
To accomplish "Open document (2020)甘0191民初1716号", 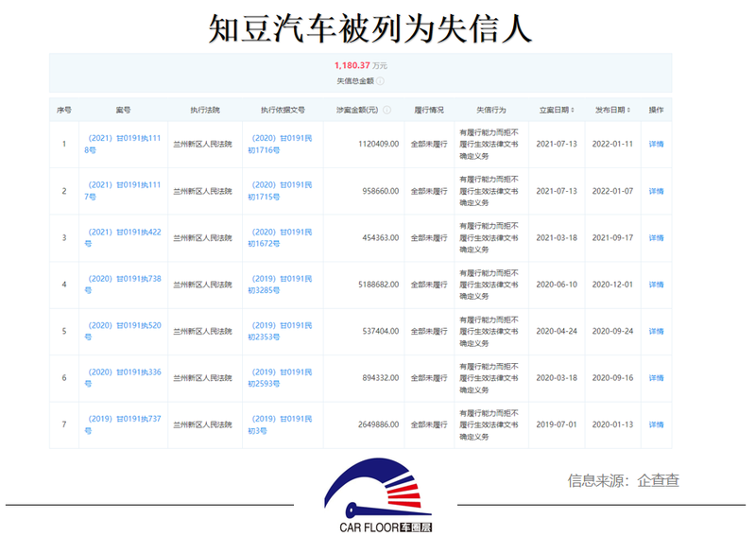I will pos(280,144).
